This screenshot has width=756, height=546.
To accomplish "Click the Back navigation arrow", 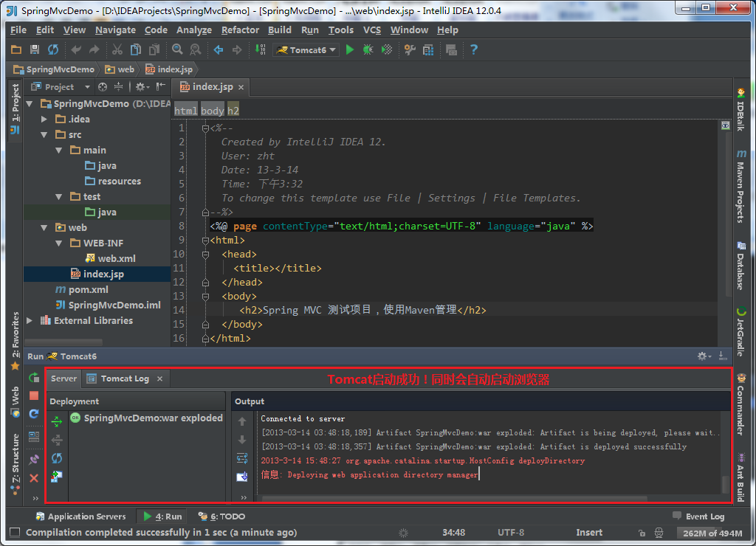I will coord(219,49).
